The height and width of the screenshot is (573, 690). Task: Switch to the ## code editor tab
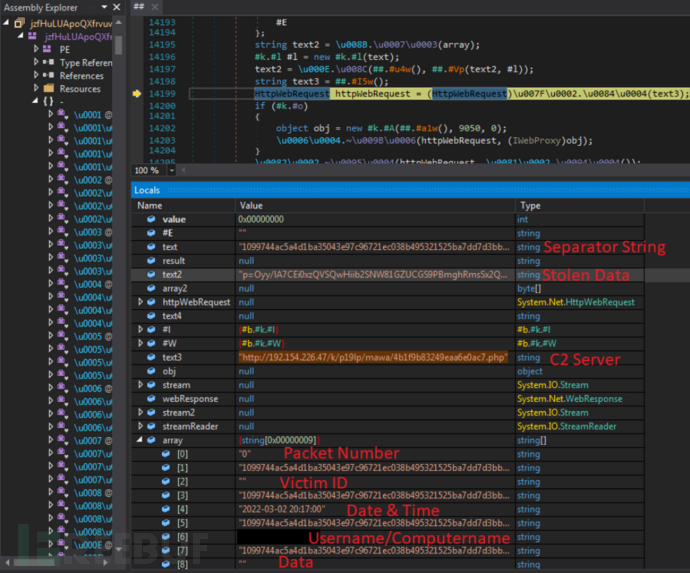pos(140,6)
